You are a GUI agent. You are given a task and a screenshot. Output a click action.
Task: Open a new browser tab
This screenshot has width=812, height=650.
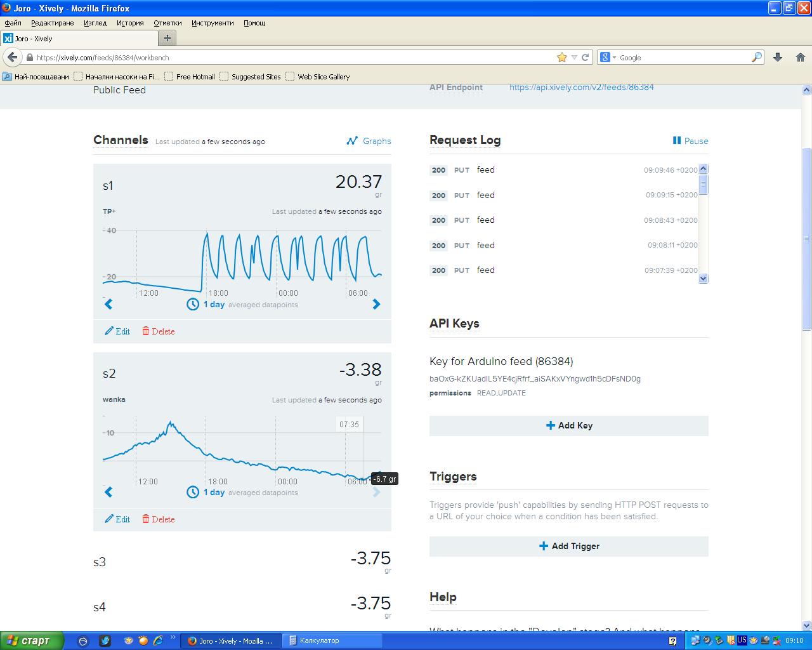[x=167, y=38]
